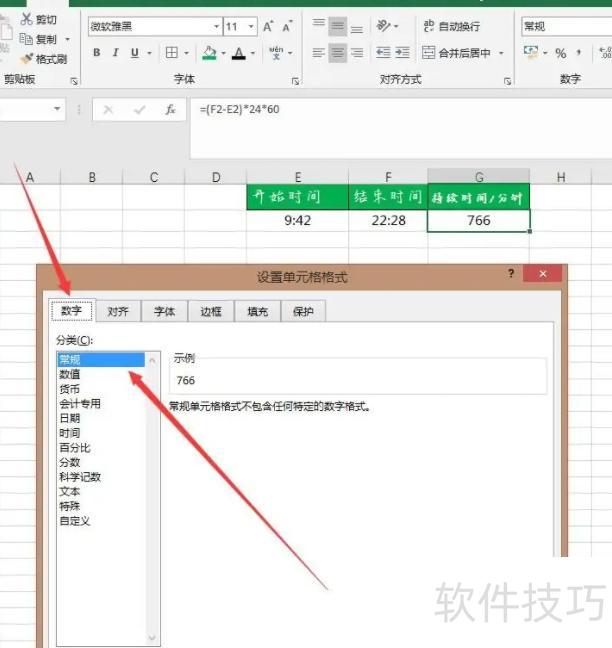Align text to the right

[x=357, y=53]
